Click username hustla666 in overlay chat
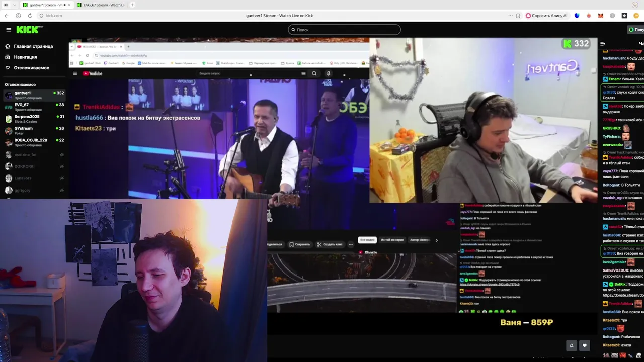 [89, 118]
